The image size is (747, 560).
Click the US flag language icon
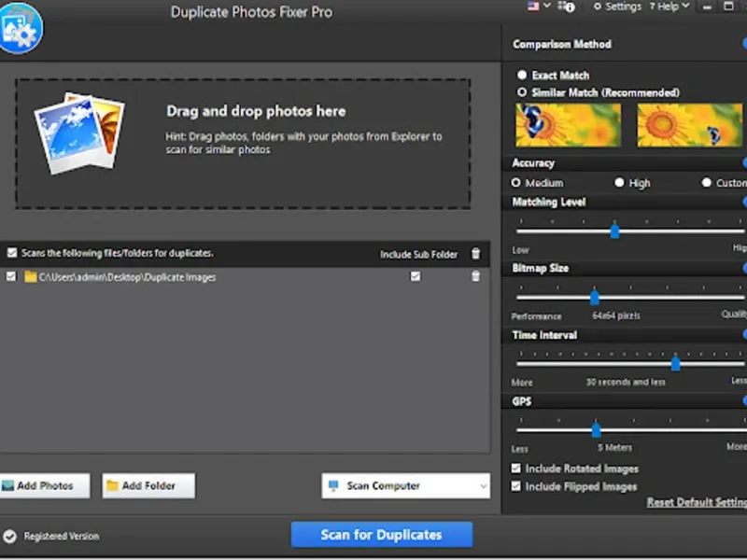pos(533,7)
